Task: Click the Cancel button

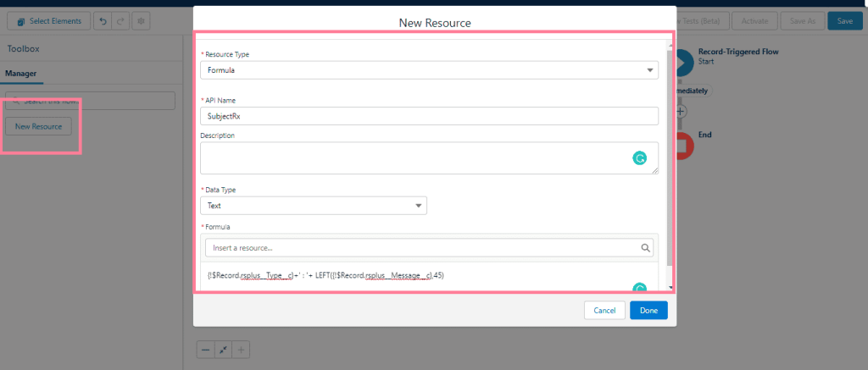Action: pyautogui.click(x=604, y=311)
